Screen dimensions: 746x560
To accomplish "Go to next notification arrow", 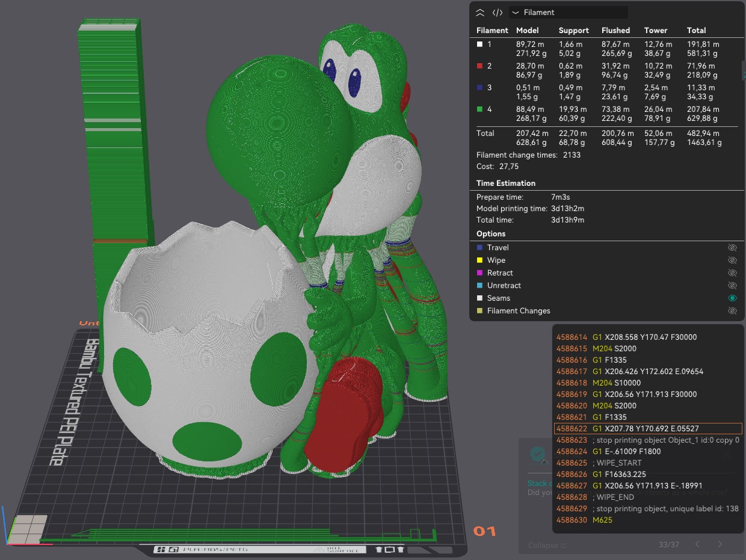I will click(x=720, y=544).
